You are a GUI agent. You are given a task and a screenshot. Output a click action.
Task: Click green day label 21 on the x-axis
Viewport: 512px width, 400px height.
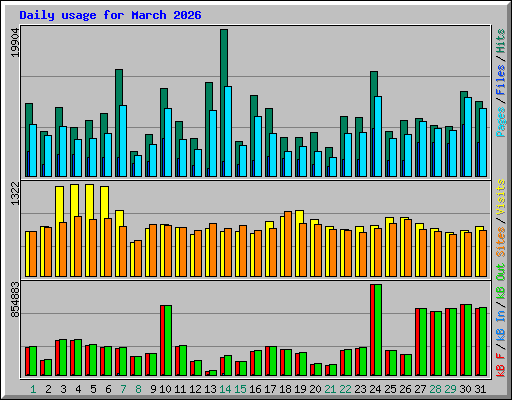pos(330,389)
